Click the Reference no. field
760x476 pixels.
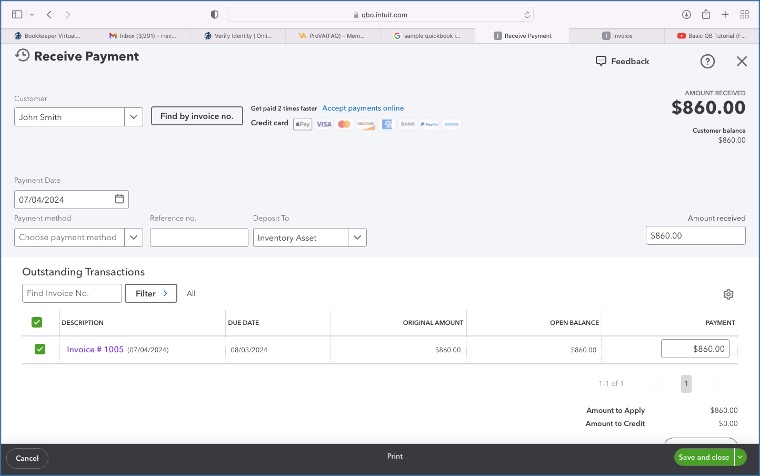pos(199,238)
